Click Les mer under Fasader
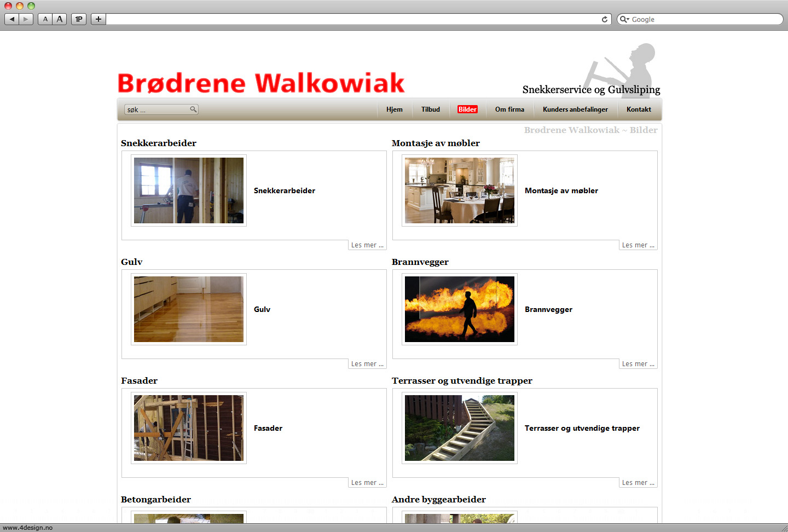This screenshot has width=788, height=532. (x=367, y=483)
